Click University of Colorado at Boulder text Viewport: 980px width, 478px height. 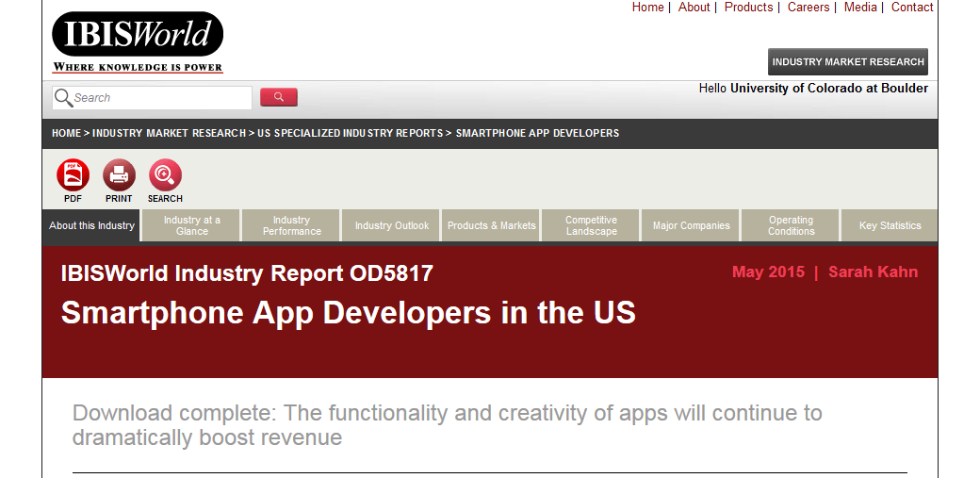pyautogui.click(x=829, y=89)
